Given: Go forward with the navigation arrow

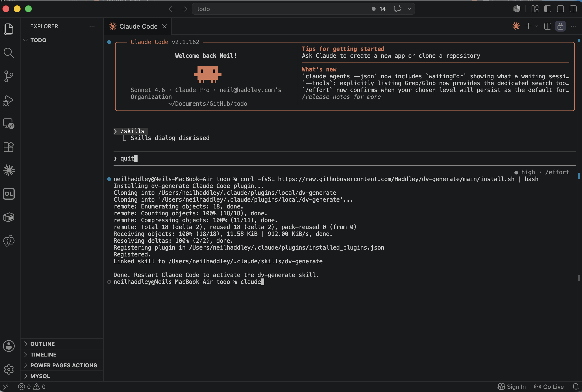Looking at the screenshot, I should [185, 9].
